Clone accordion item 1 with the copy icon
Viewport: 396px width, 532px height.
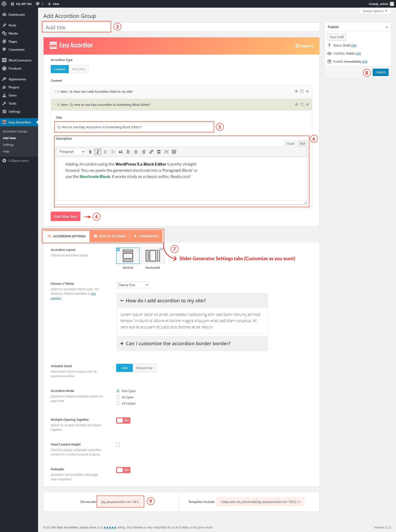click(302, 91)
